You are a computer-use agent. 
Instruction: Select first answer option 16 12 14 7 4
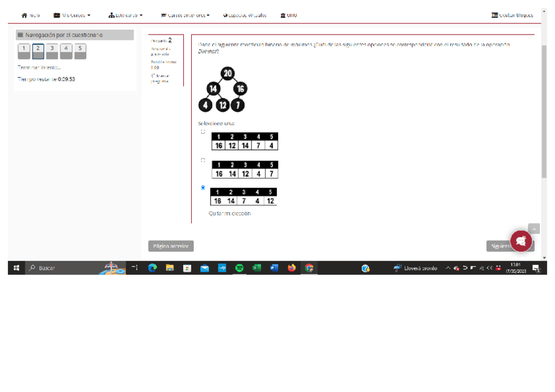tap(203, 132)
